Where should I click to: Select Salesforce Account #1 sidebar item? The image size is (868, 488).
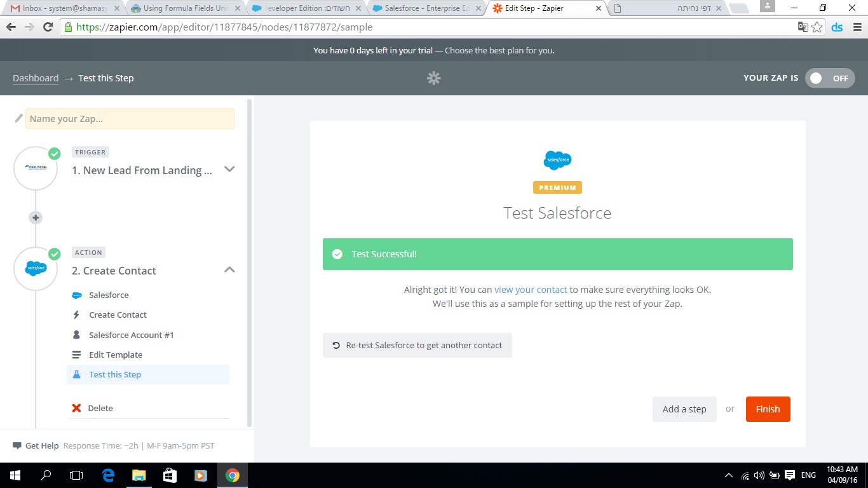(x=132, y=335)
